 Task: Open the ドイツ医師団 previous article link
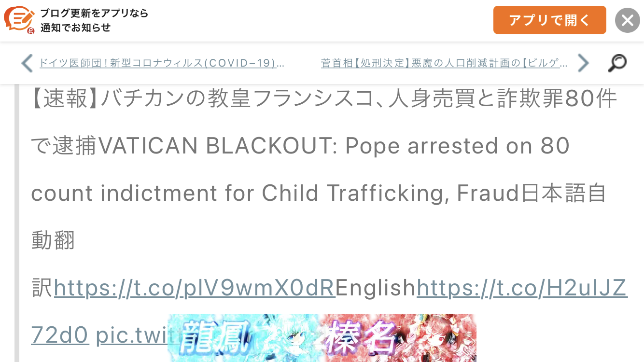[162, 63]
